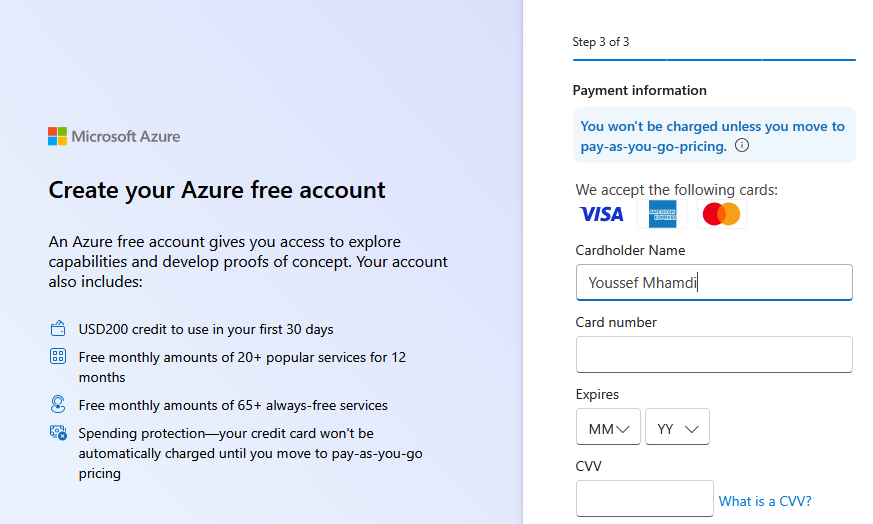Click the 65+ always-free services icon

58,405
